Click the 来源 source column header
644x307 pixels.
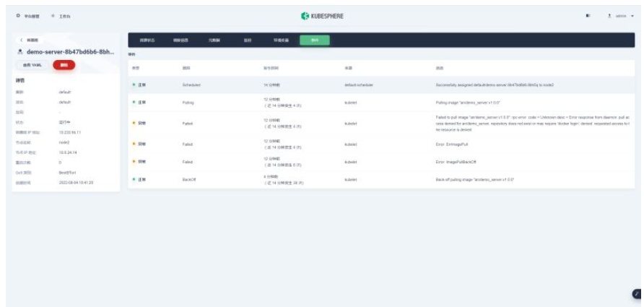[349, 68]
